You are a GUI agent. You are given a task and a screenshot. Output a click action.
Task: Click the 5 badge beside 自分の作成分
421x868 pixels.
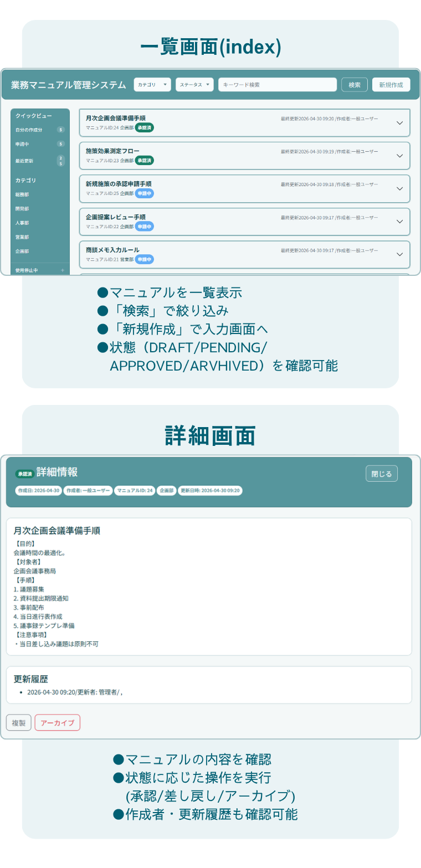(x=61, y=130)
